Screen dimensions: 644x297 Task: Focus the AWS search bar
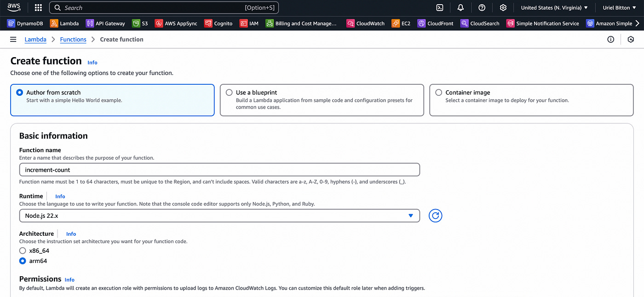164,8
